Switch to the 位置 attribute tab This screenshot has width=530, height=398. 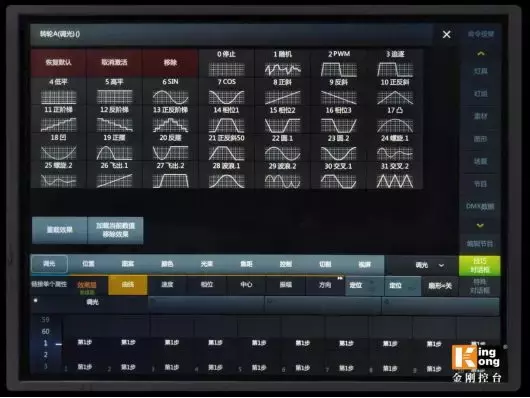pyautogui.click(x=88, y=264)
